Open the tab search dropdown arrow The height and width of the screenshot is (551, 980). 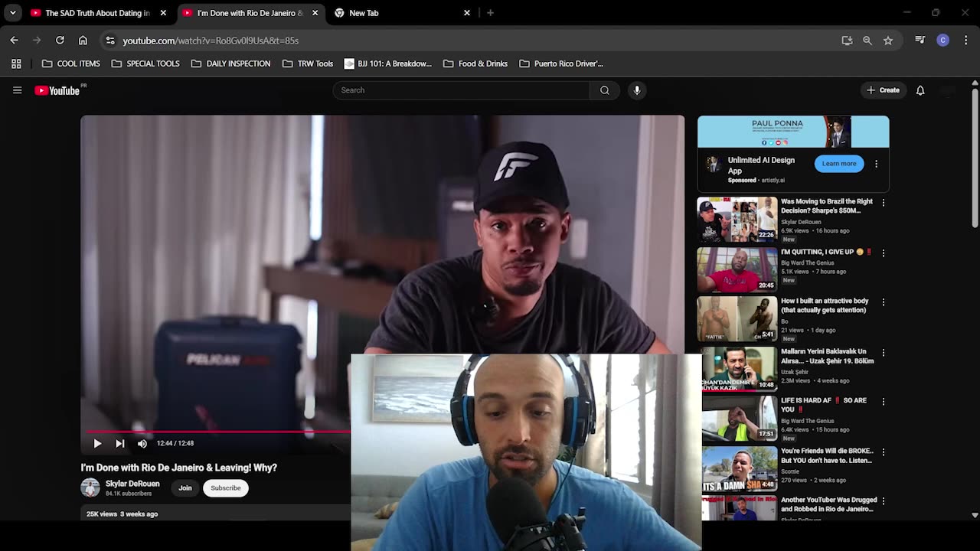click(x=13, y=13)
